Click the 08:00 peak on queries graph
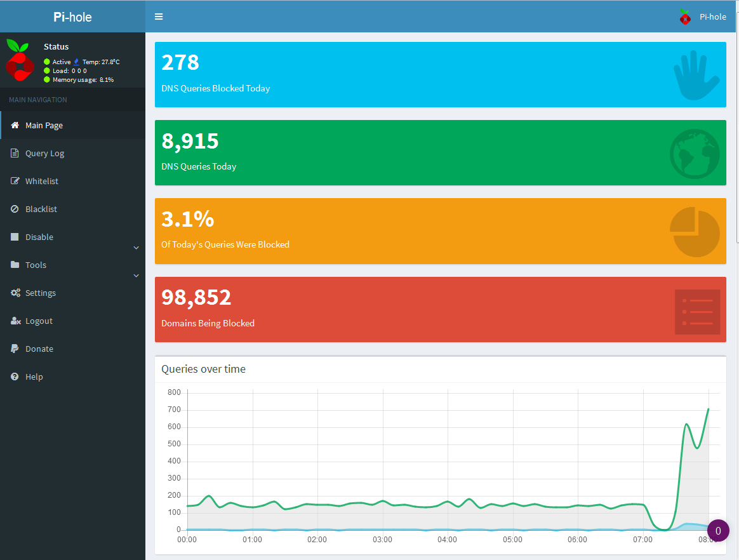The height and width of the screenshot is (560, 739). [708, 410]
